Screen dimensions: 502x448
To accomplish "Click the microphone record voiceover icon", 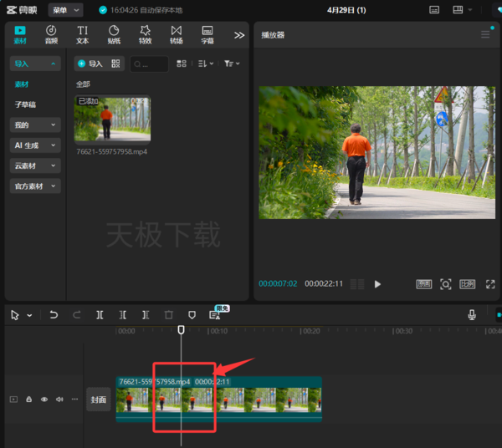I will [x=472, y=315].
